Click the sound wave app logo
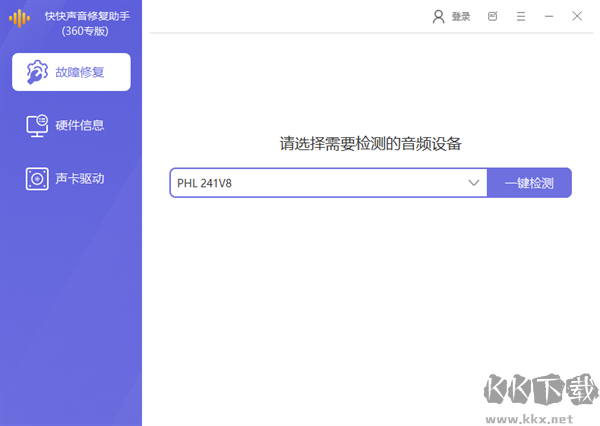The width and height of the screenshot is (600, 426). click(19, 18)
